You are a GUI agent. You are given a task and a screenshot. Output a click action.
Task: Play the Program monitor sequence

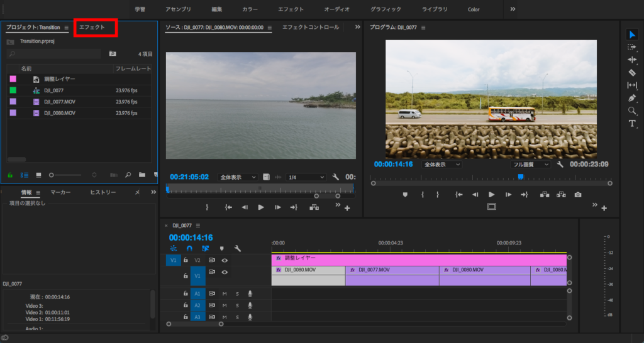click(x=492, y=195)
